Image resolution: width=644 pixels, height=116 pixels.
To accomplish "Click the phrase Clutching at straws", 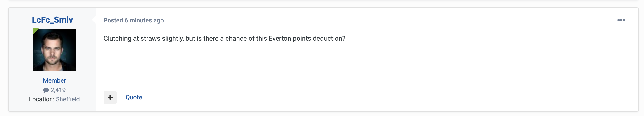I will (132, 38).
